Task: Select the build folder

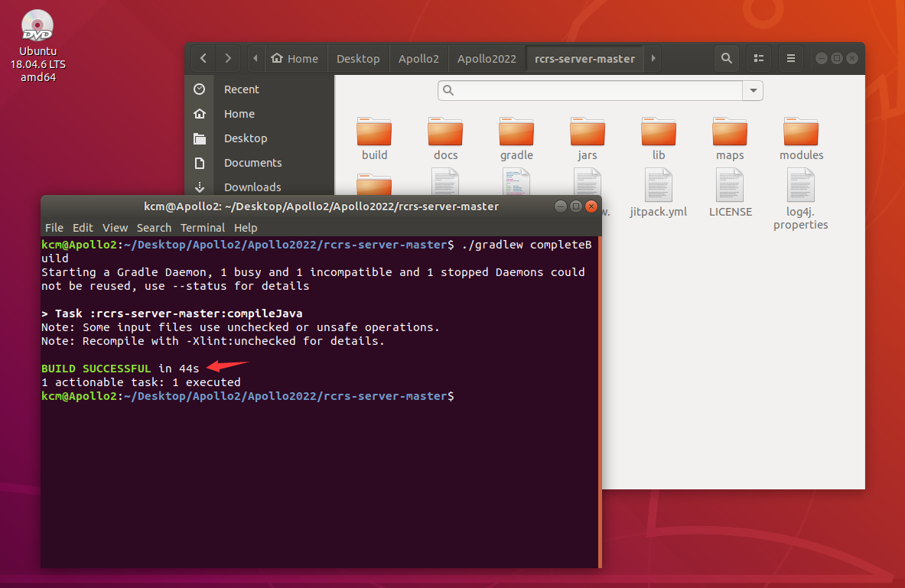Action: coord(374,139)
